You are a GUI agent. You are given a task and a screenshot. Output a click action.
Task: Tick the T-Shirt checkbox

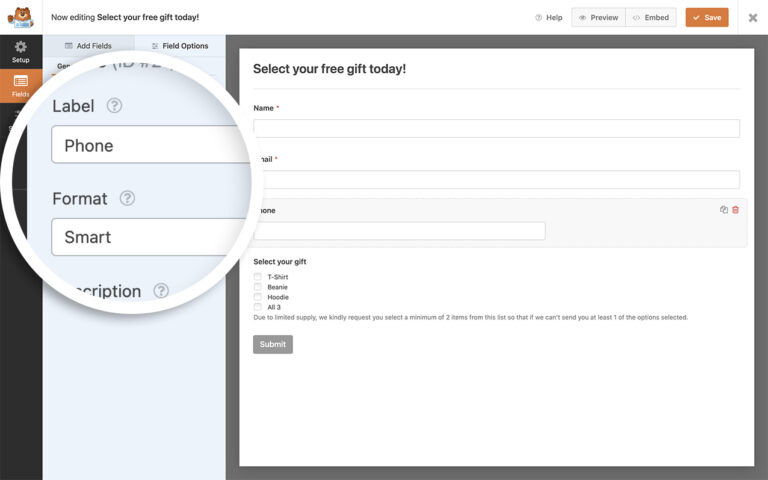(x=258, y=277)
